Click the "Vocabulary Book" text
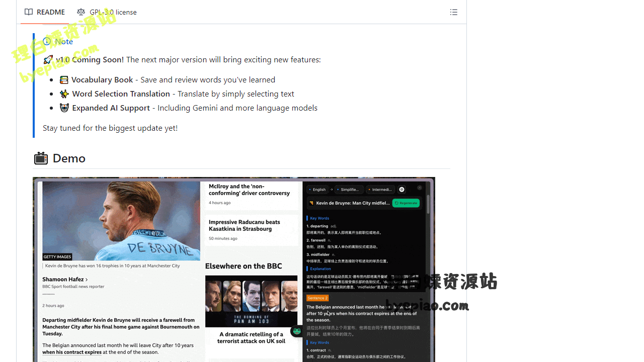This screenshot has width=644, height=362. click(102, 79)
